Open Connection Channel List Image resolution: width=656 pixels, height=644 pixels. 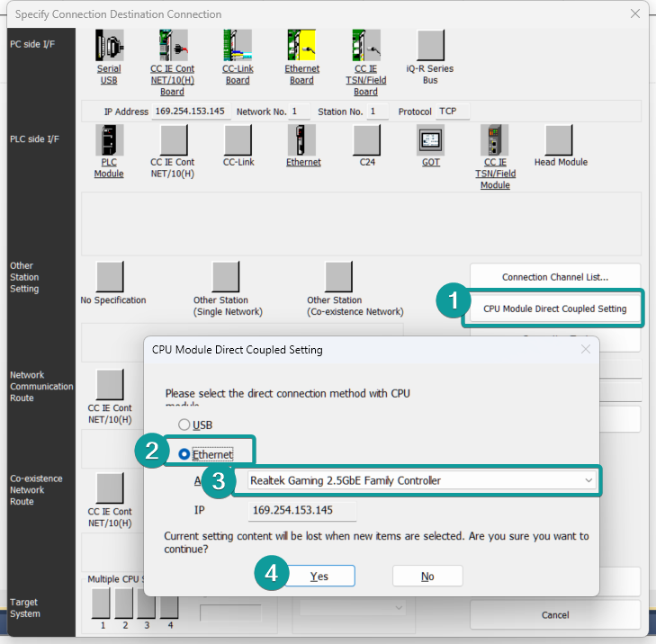click(555, 277)
